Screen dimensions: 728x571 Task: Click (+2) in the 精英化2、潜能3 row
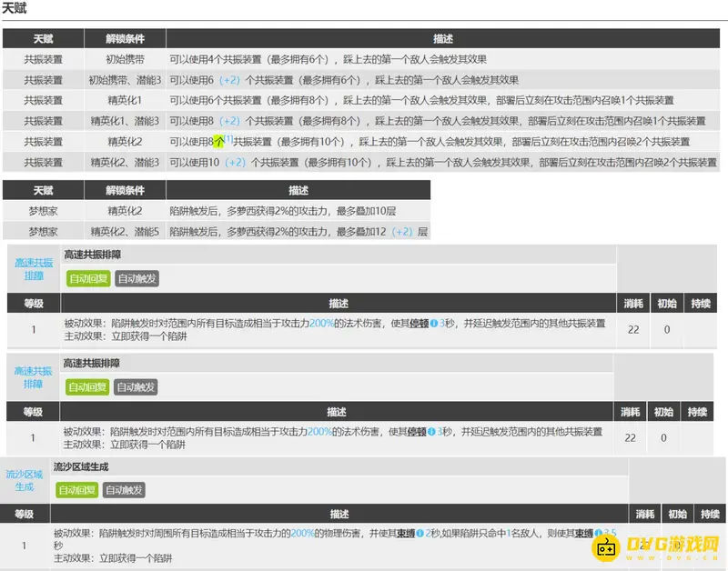pyautogui.click(x=236, y=163)
